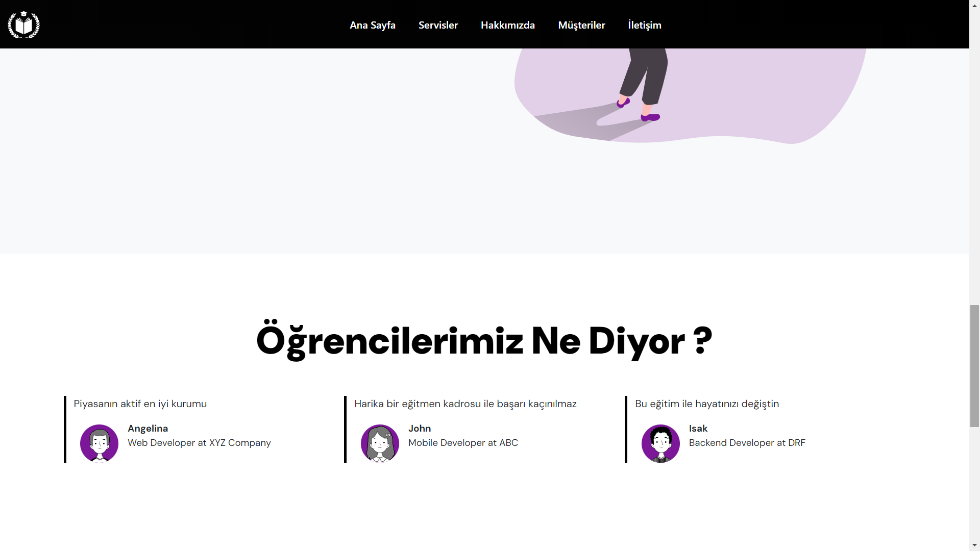
Task: Open Hakkımızda in the navbar
Action: click(507, 25)
